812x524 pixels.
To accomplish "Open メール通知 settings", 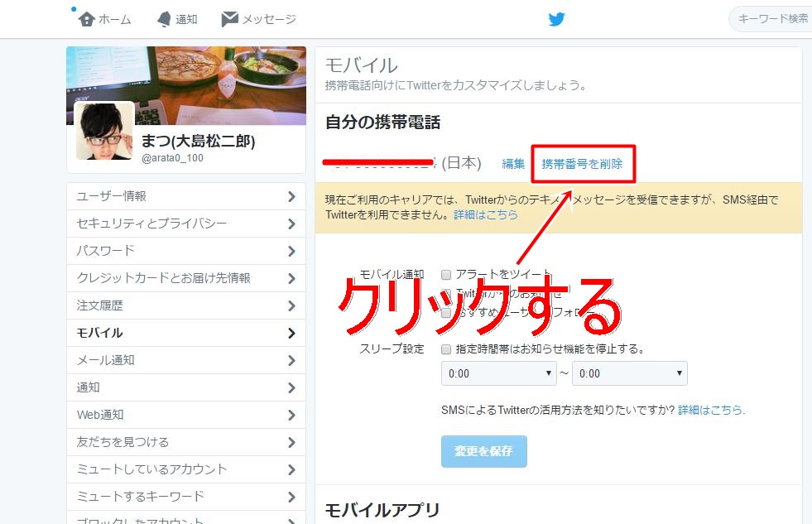I will click(186, 360).
